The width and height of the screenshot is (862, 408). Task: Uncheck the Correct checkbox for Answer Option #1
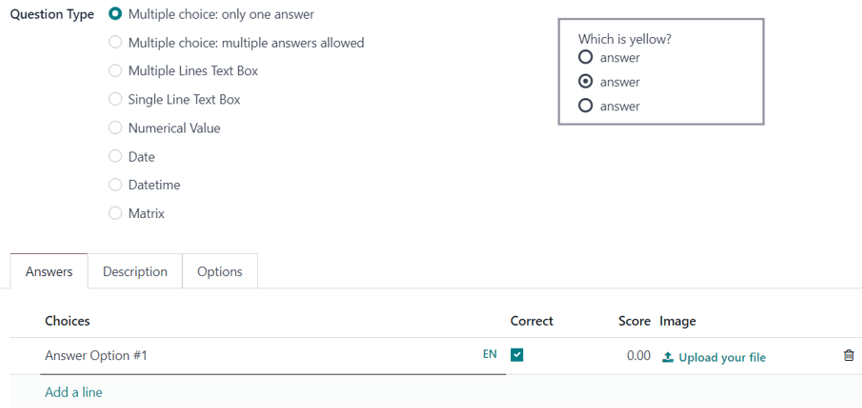[x=517, y=355]
